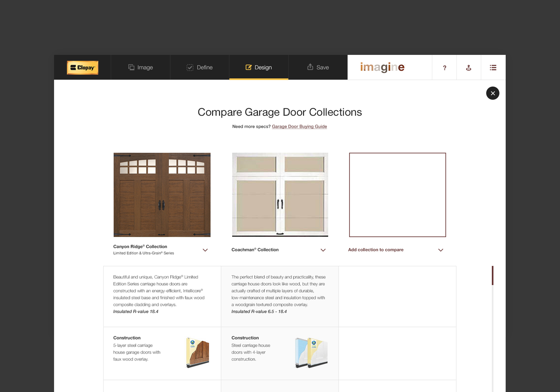Click the imagine logo
This screenshot has width=560, height=392.
coord(382,67)
